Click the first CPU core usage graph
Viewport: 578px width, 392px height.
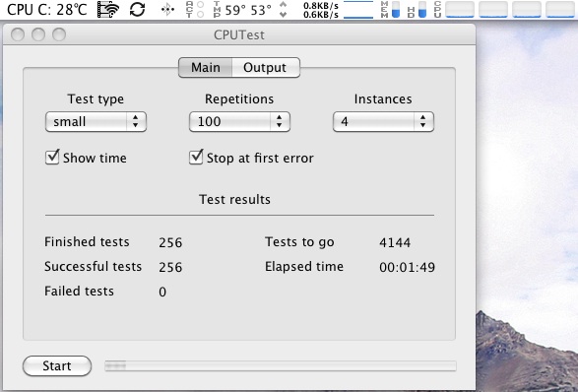click(460, 10)
